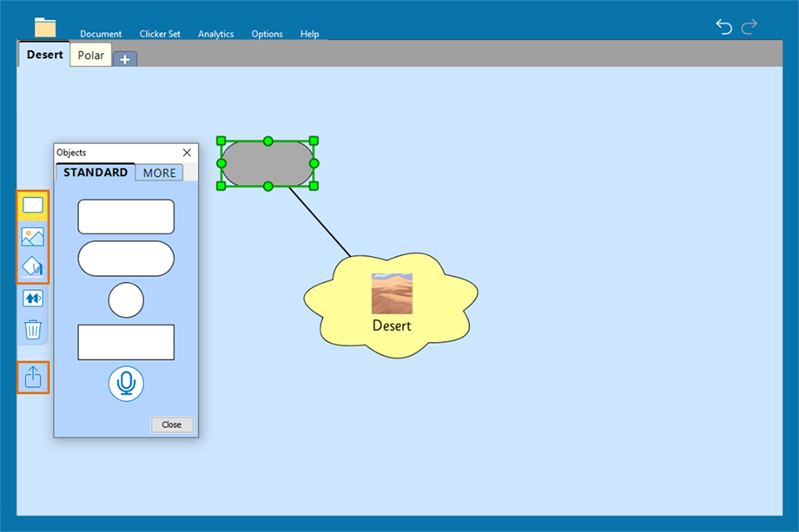This screenshot has height=532, width=799.
Task: Open the Clicker Set menu
Action: pos(160,34)
